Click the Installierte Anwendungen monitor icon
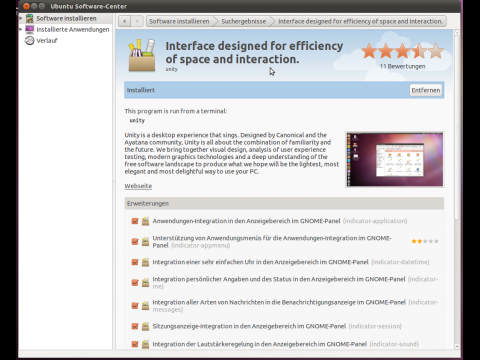Viewport: 480px width, 360px height. (x=30, y=29)
